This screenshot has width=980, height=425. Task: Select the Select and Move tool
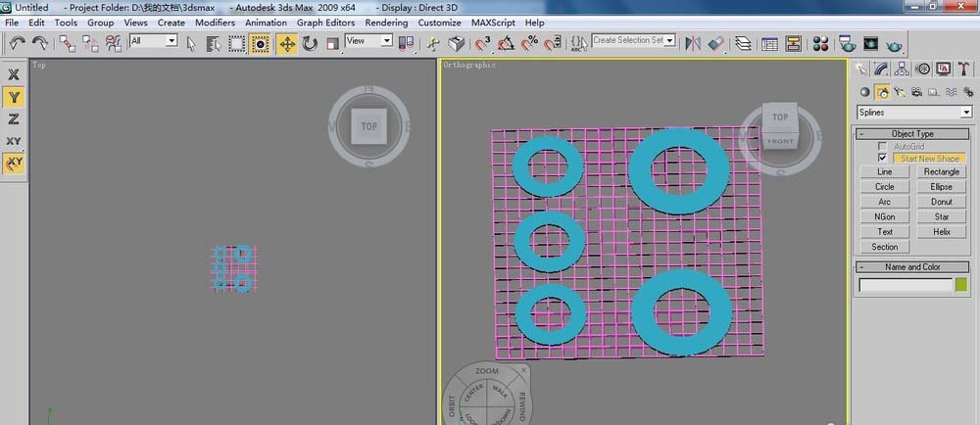tap(287, 43)
